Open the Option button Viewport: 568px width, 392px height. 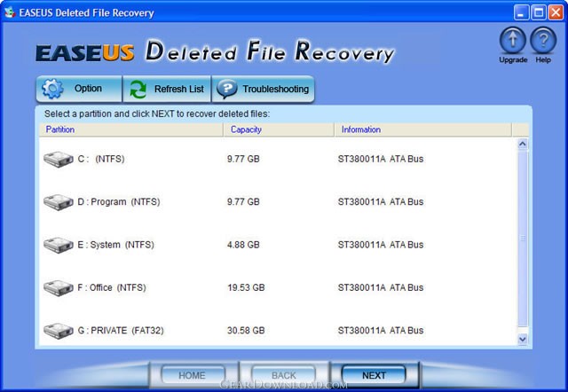coord(79,89)
